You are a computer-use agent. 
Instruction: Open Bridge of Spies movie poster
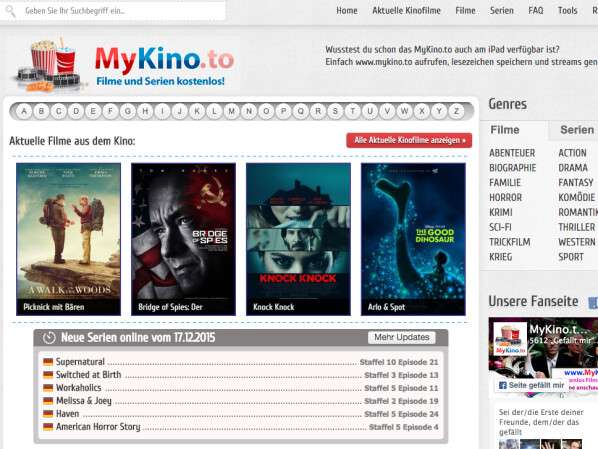coord(183,239)
